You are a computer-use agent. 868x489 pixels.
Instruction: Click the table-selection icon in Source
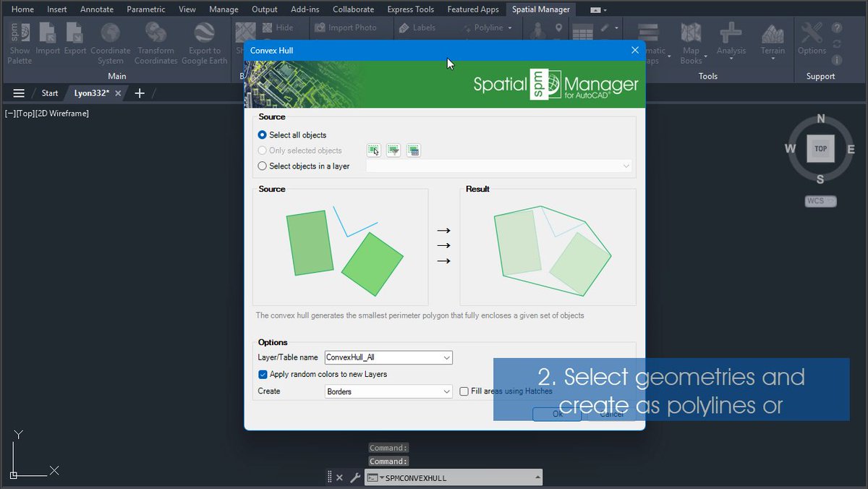point(413,150)
